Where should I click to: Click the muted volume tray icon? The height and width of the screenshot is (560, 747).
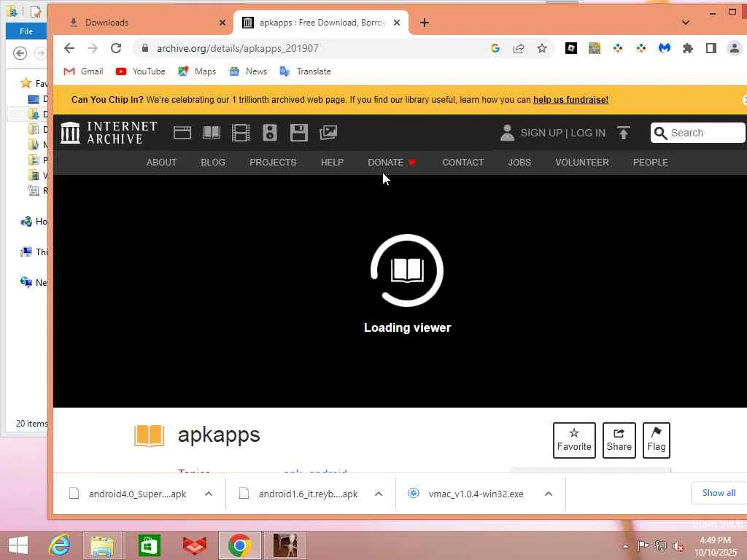click(678, 546)
